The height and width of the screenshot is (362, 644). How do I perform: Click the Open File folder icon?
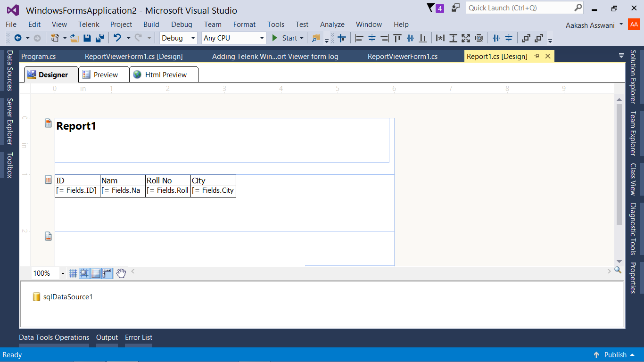74,38
